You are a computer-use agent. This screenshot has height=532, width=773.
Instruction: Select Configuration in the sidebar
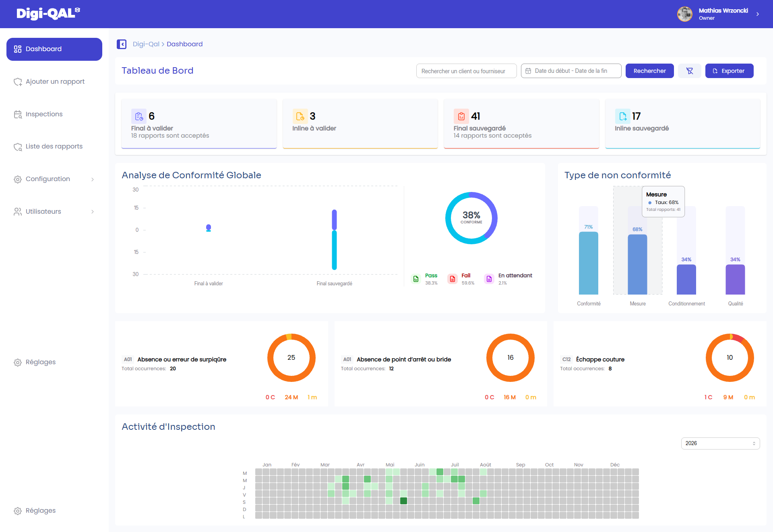[54, 179]
